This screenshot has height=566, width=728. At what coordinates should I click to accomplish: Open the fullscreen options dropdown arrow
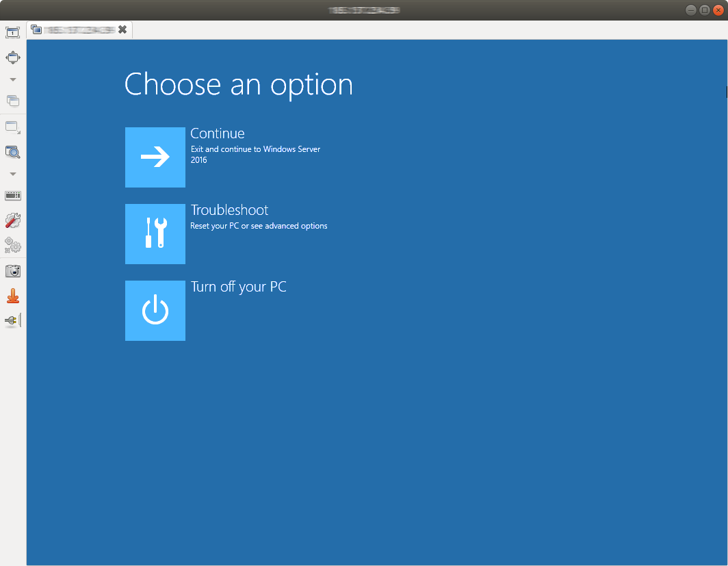click(13, 80)
